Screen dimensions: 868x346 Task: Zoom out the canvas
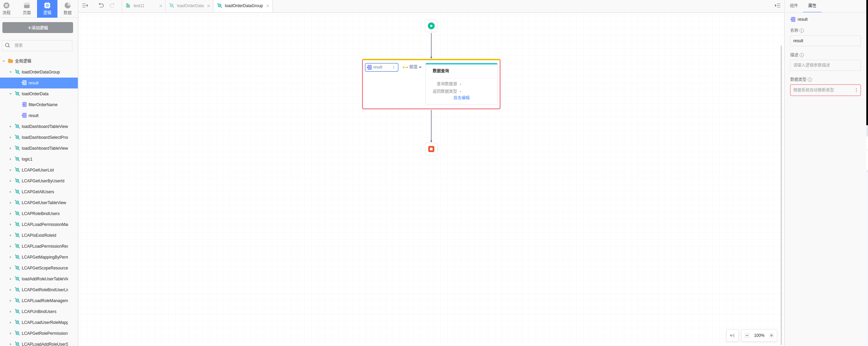[x=747, y=335]
